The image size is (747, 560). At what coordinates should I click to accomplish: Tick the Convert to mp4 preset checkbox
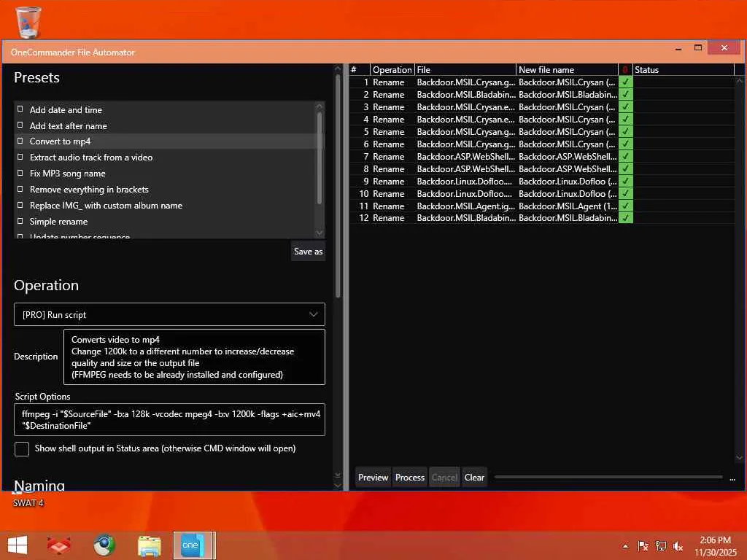(x=20, y=141)
